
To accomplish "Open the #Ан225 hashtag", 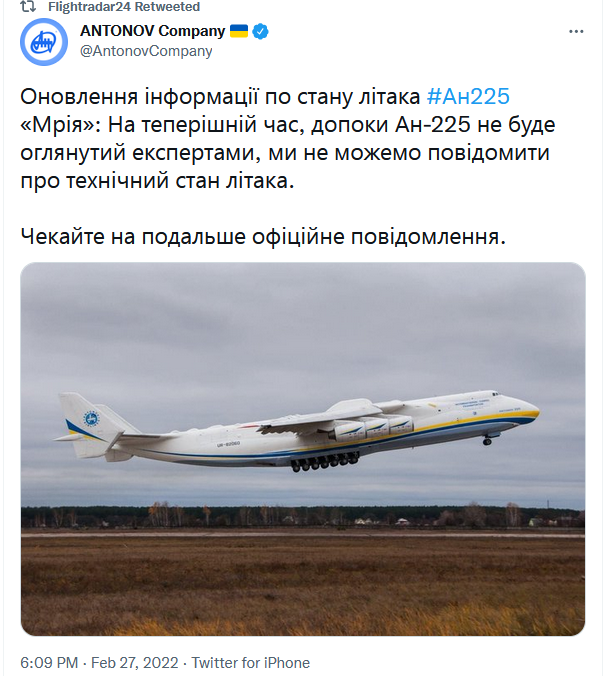I will coord(468,97).
